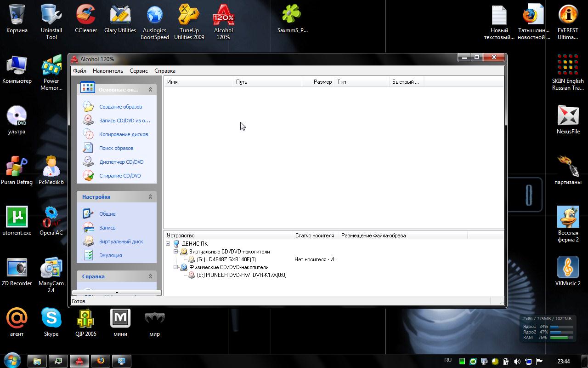The image size is (588, 368).
Task: Click the Создание образов link
Action: click(121, 107)
